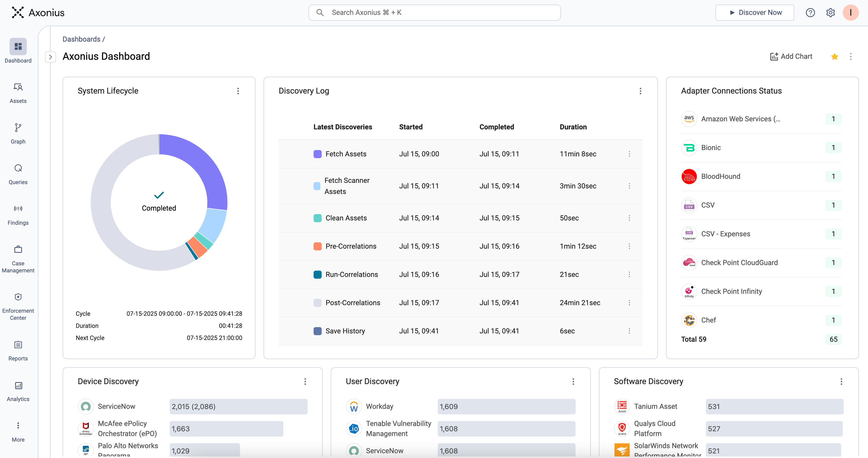Expand the collapsed dashboards side panel
Image resolution: width=868 pixels, height=458 pixels.
(50, 57)
